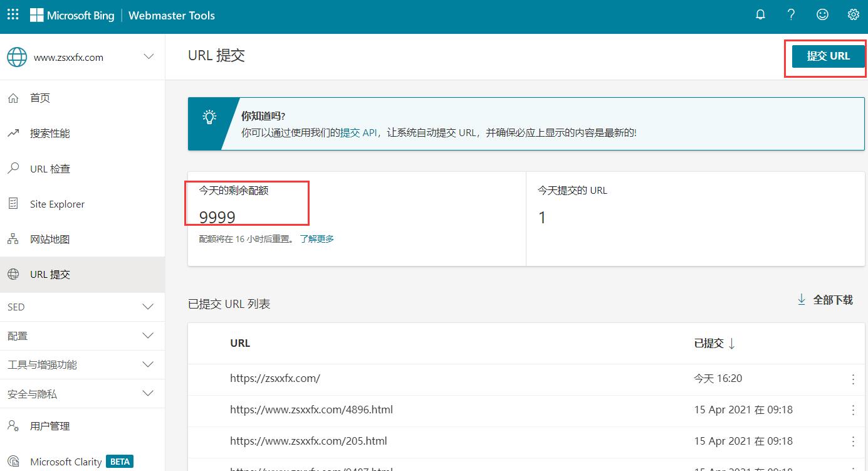Open the Microsoft app launcher grid icon
Image resolution: width=868 pixels, height=471 pixels.
(13, 14)
